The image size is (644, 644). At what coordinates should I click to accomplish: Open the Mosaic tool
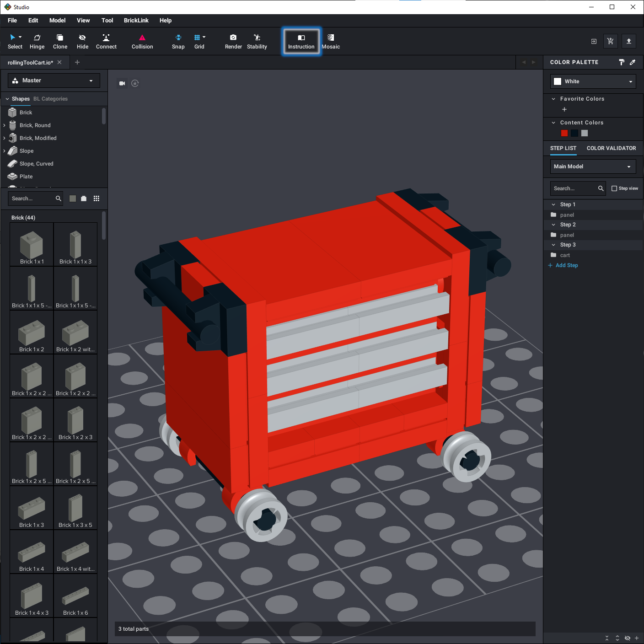point(331,41)
